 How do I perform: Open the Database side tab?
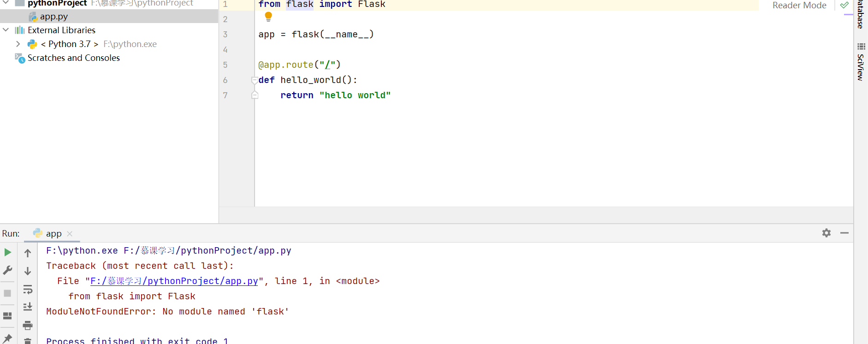[861, 14]
